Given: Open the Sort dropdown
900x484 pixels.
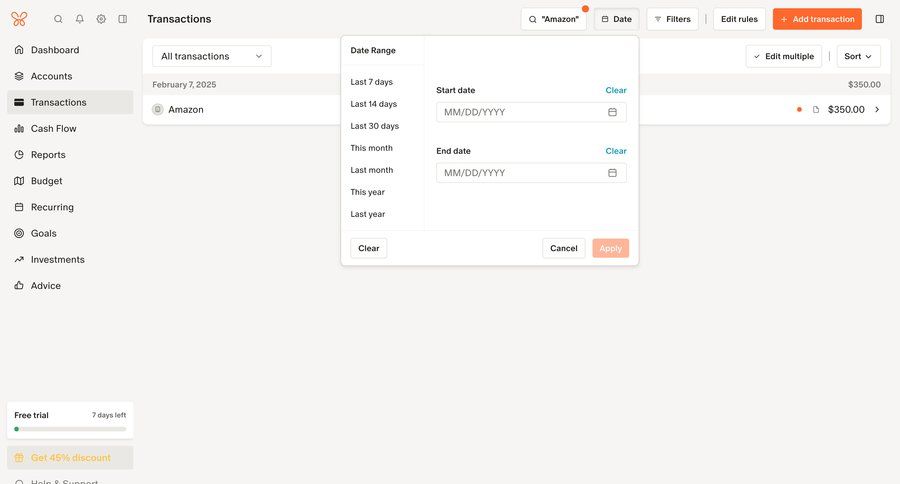Looking at the screenshot, I should 858,56.
